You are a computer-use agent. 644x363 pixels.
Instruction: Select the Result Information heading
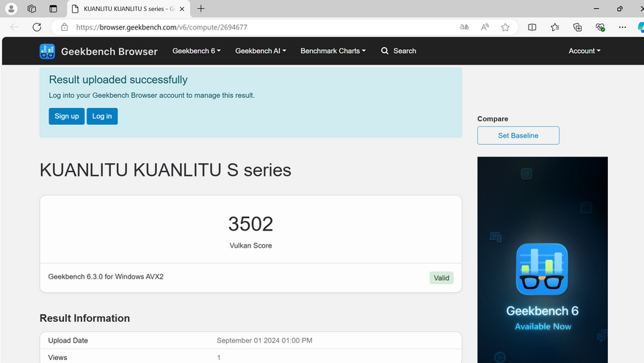tap(84, 318)
